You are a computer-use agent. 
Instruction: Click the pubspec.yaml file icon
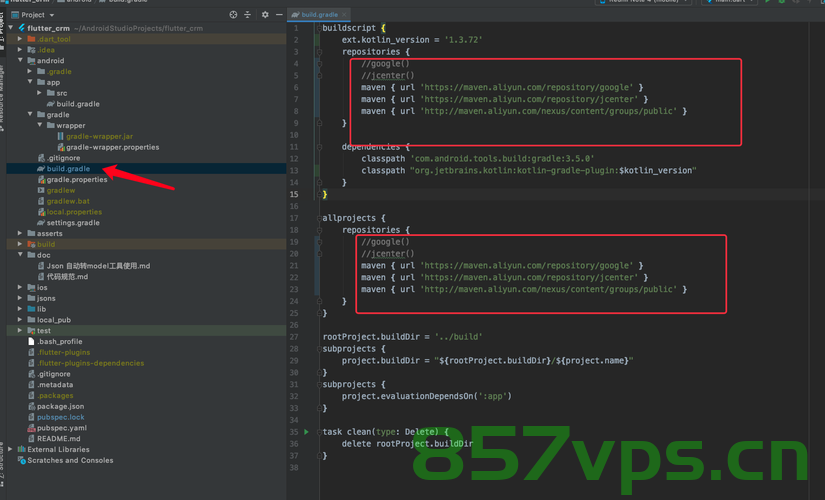point(31,427)
